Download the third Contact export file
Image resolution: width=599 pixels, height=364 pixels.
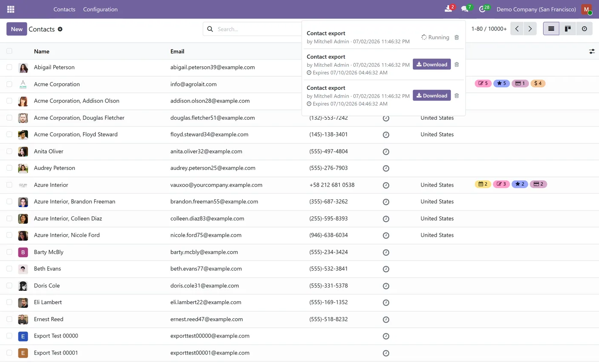coord(432,96)
